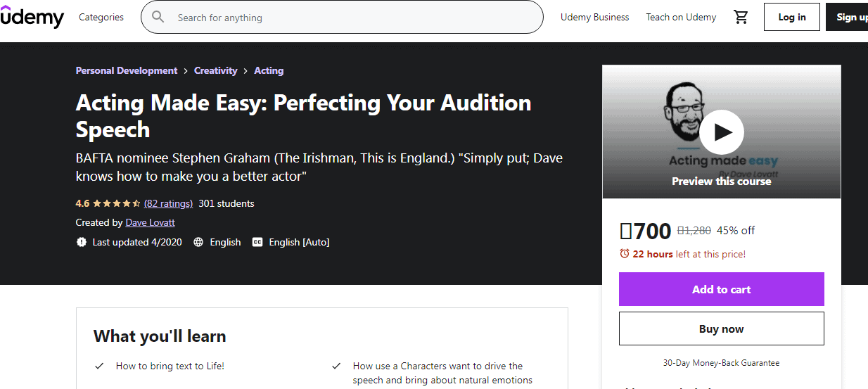The width and height of the screenshot is (868, 389).
Task: Click the Preview this course label
Action: tap(722, 181)
